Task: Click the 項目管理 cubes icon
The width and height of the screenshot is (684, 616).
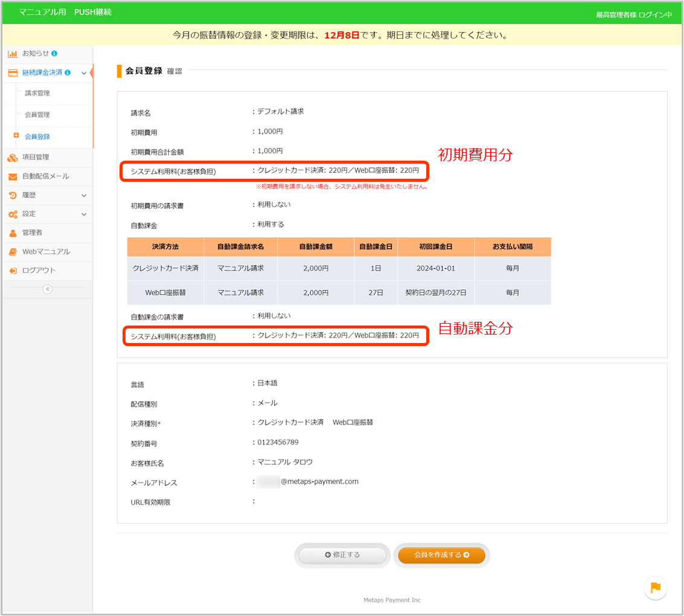Action: (13, 158)
